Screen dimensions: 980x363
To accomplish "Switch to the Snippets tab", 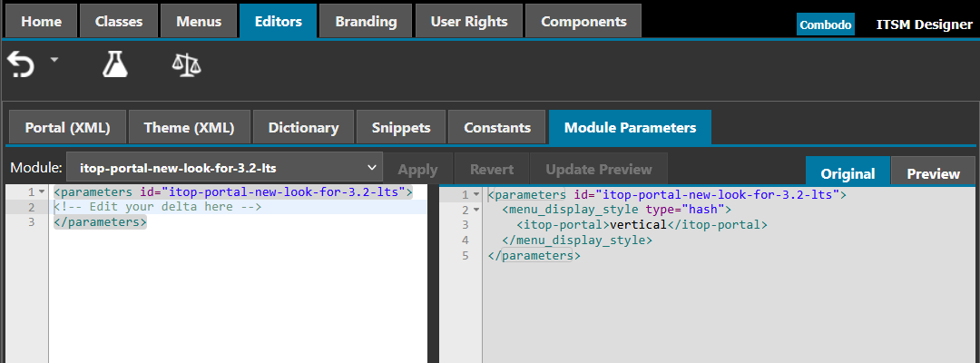I will (401, 128).
